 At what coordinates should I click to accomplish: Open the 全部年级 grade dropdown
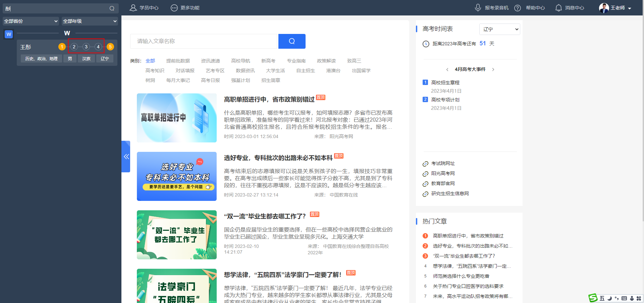(90, 21)
